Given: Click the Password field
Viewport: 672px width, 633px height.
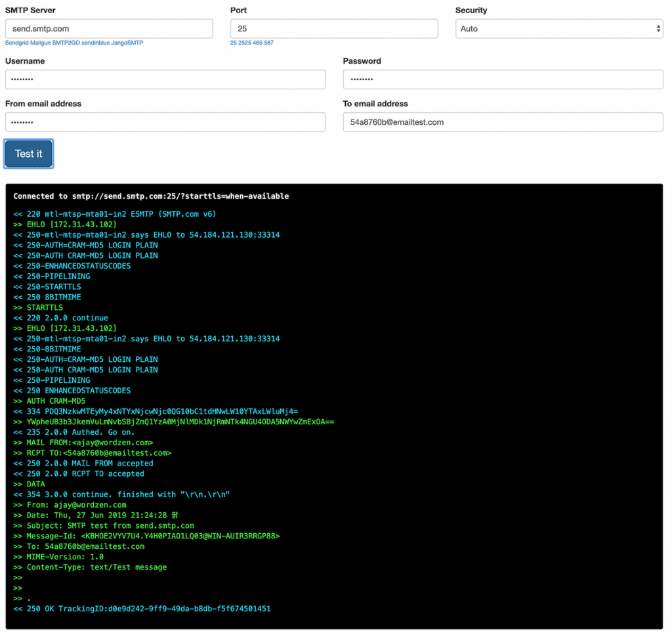Looking at the screenshot, I should (503, 79).
